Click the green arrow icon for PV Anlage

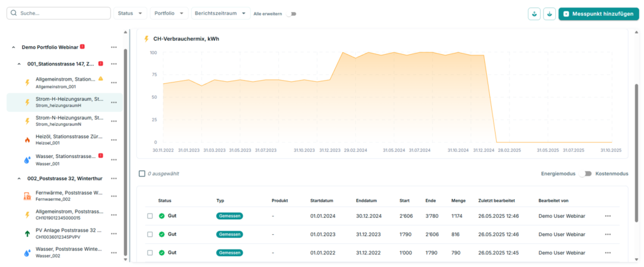[x=27, y=233]
